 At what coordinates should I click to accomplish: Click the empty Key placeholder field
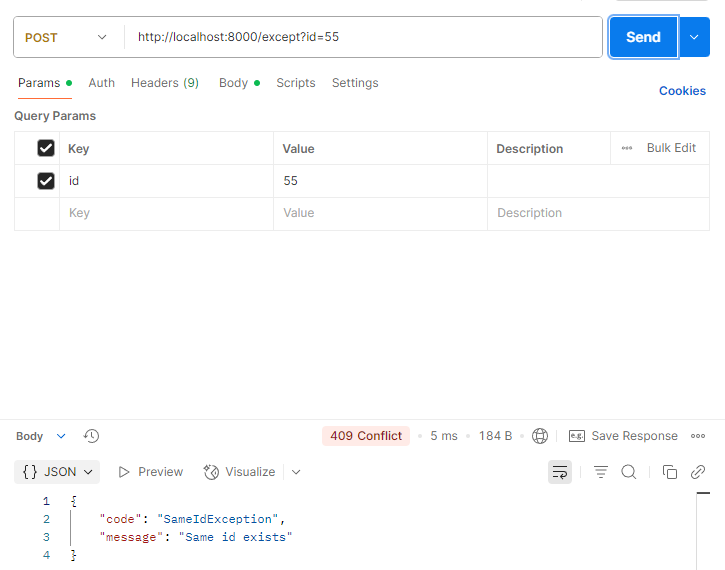pos(166,213)
